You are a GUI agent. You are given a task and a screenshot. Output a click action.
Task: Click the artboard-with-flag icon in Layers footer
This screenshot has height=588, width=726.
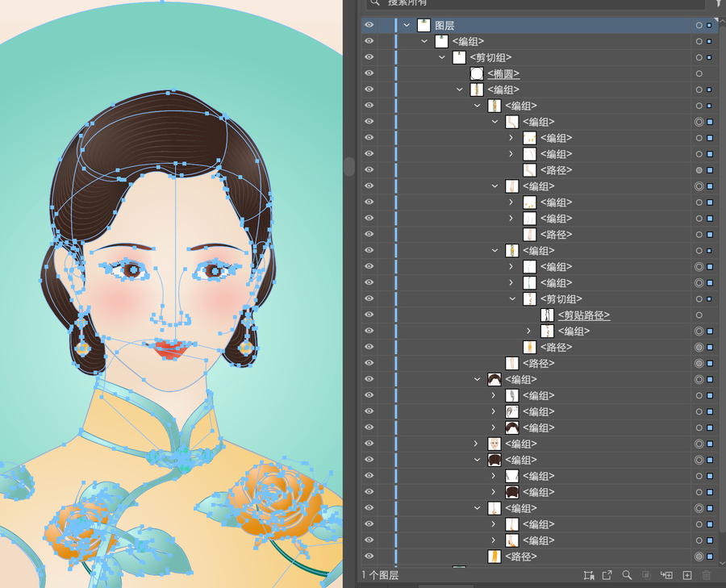click(x=589, y=575)
